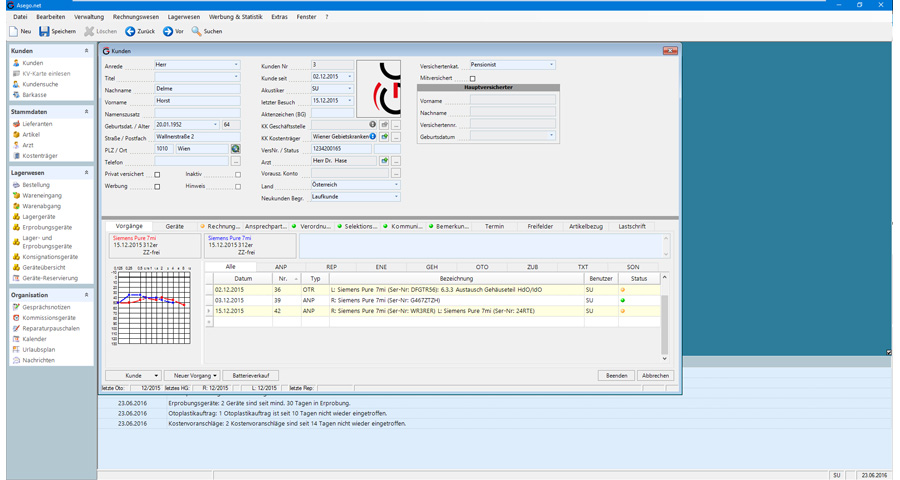The image size is (900, 480).
Task: Open Arzt under Stammdaten
Action: [x=28, y=145]
